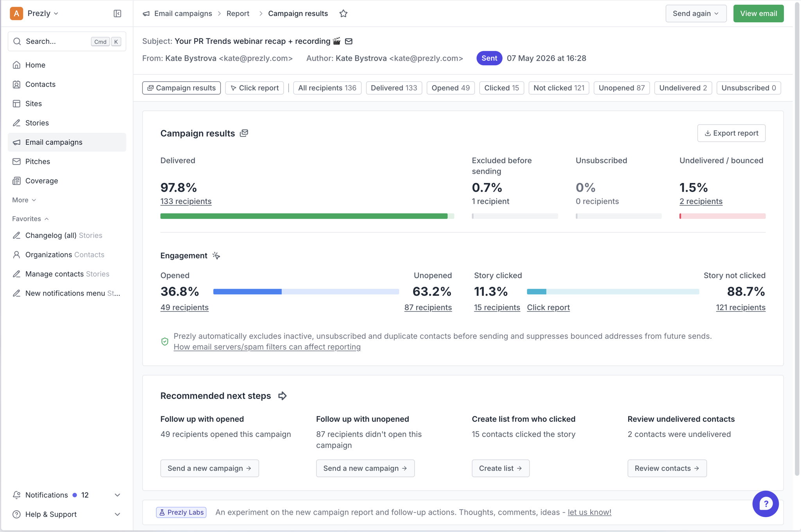Open Organizations favorite
This screenshot has height=532, width=801.
pos(67,255)
